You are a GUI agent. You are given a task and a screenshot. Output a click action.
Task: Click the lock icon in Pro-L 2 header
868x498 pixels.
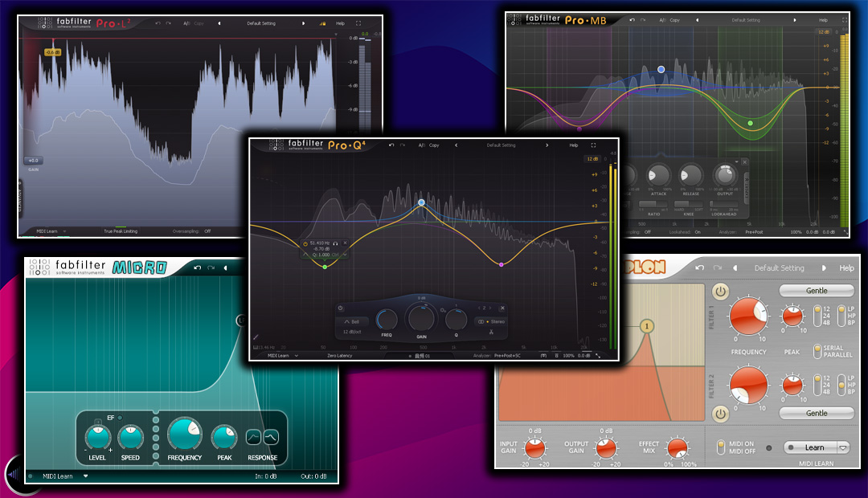[x=323, y=23]
